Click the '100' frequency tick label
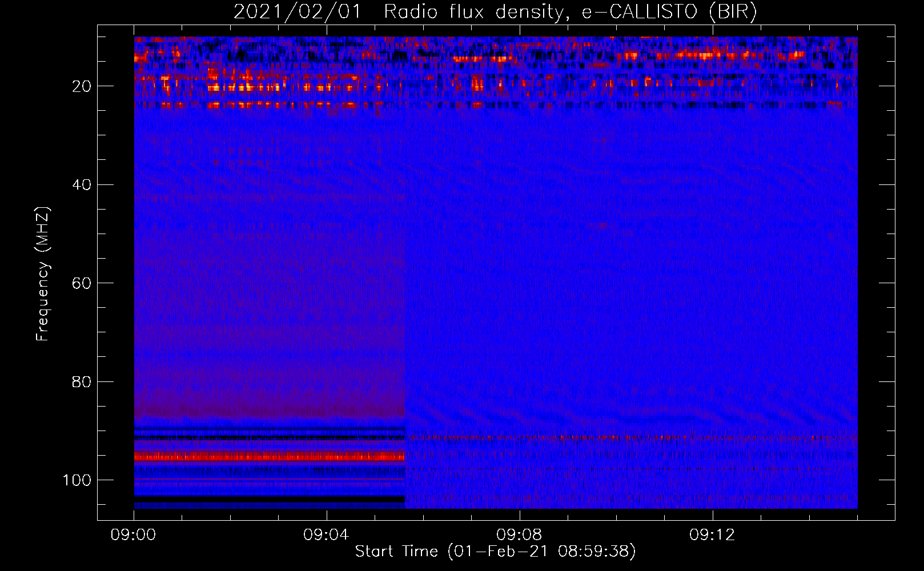 tap(77, 480)
